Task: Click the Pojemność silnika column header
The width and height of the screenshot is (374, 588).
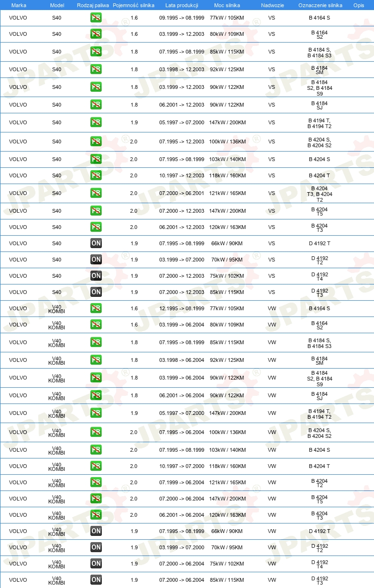Action: [134, 5]
